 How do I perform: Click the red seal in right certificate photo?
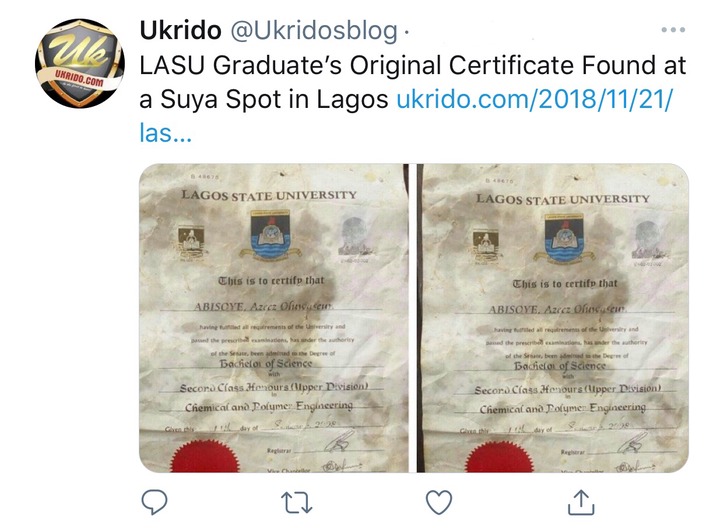pyautogui.click(x=500, y=457)
